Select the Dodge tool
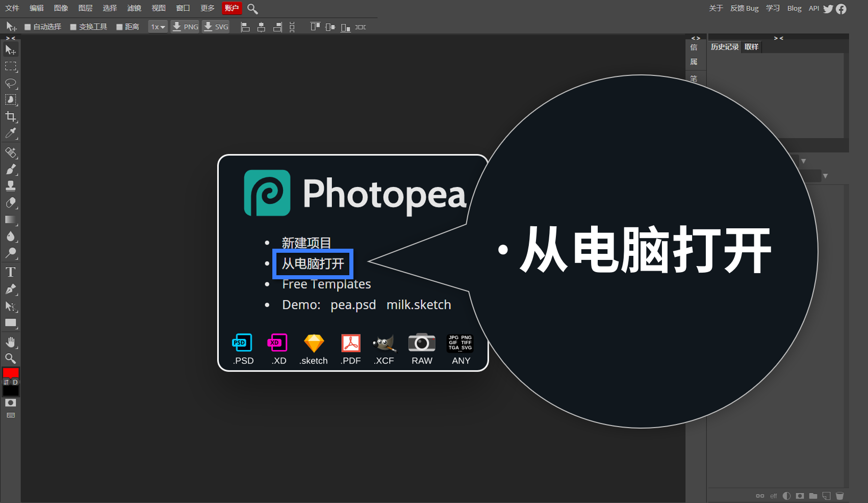This screenshot has height=503, width=868. pyautogui.click(x=10, y=253)
